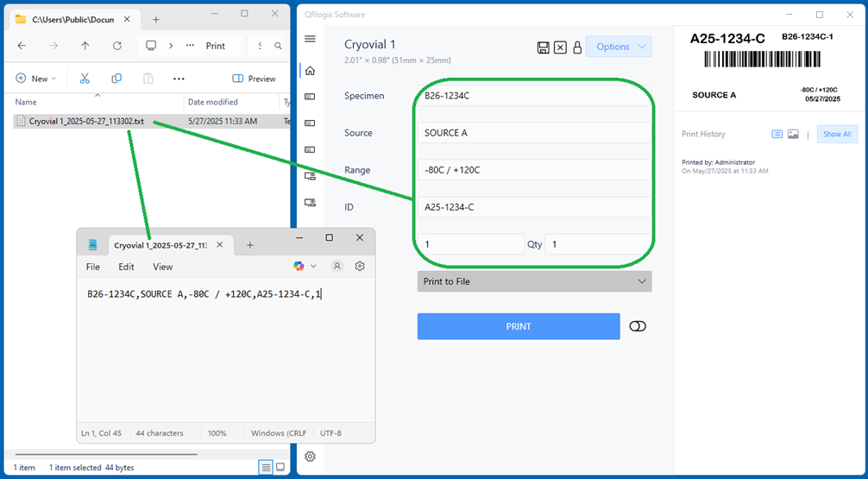Click the X-box clear icon in label header

tap(560, 47)
